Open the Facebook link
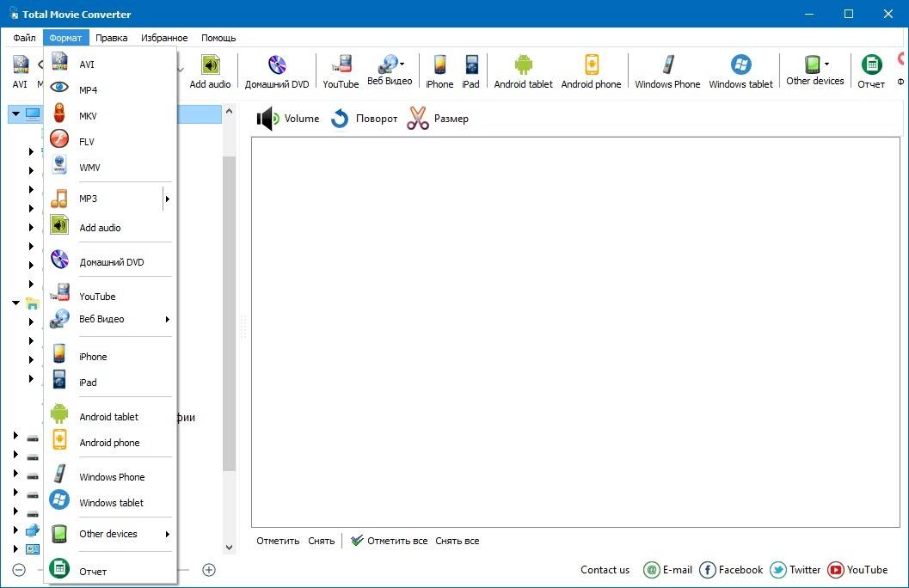 click(x=730, y=569)
